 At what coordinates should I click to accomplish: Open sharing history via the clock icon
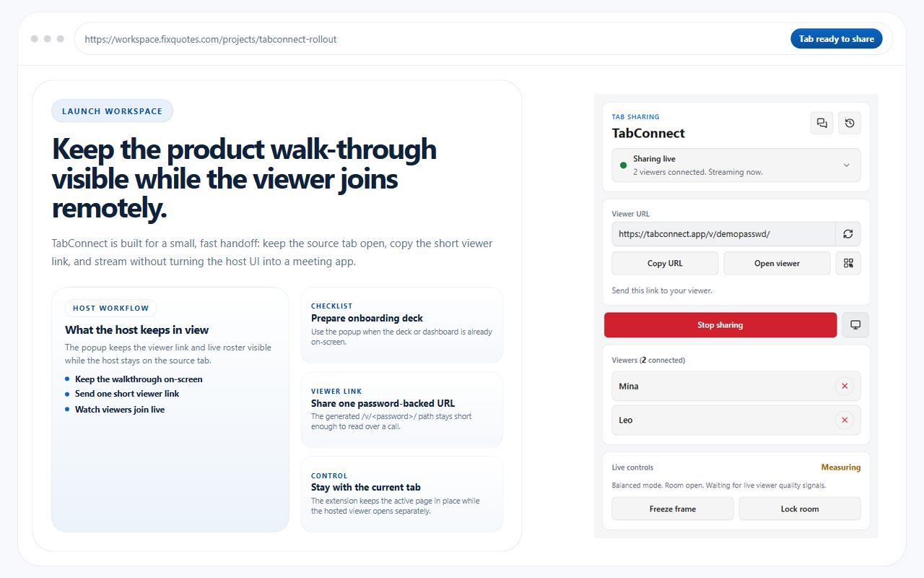pos(849,123)
